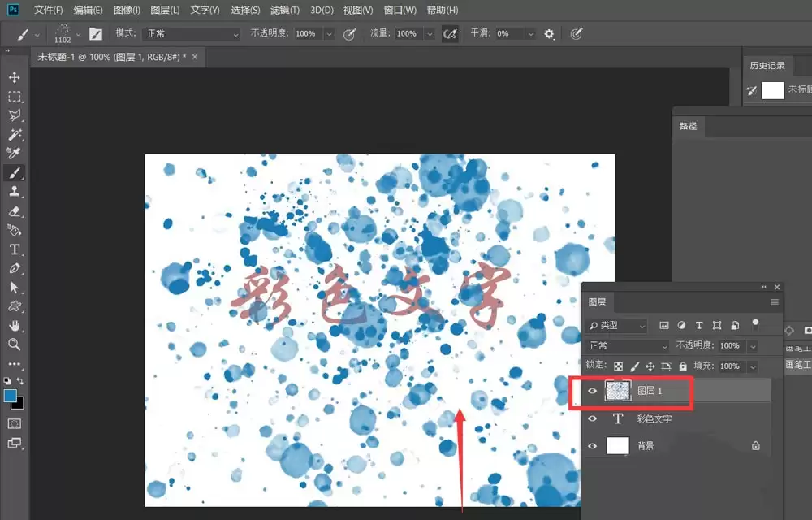
Task: Open the brush 模式 dropdown
Action: click(191, 33)
